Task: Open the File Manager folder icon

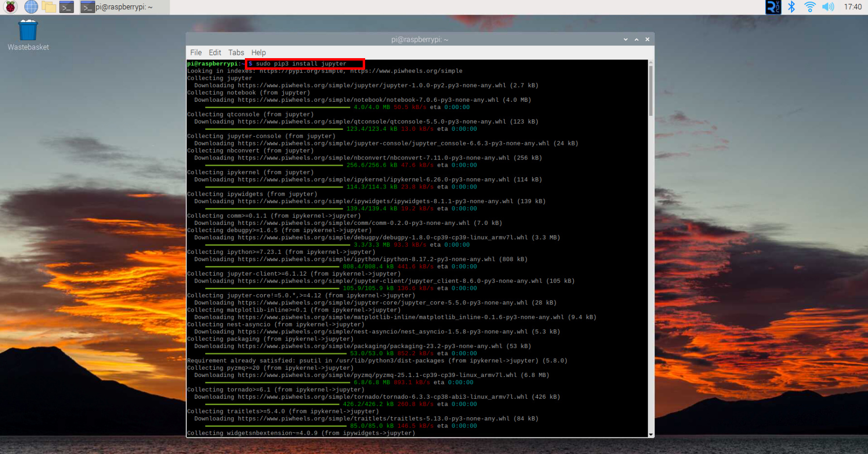Action: click(x=48, y=7)
